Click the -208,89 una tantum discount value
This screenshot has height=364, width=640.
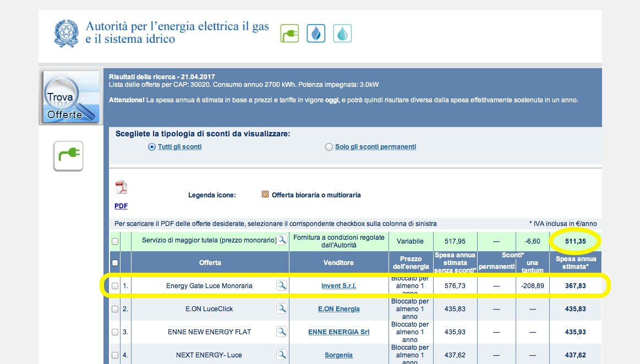533,286
